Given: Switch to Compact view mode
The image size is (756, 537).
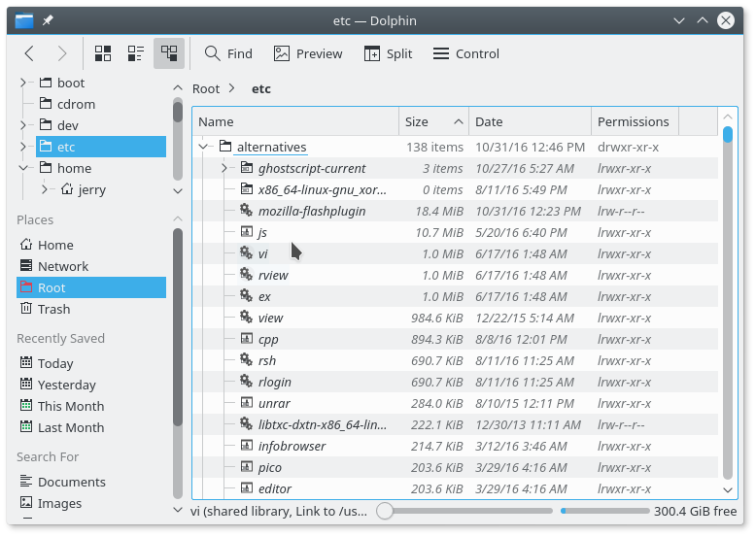Looking at the screenshot, I should pos(136,53).
